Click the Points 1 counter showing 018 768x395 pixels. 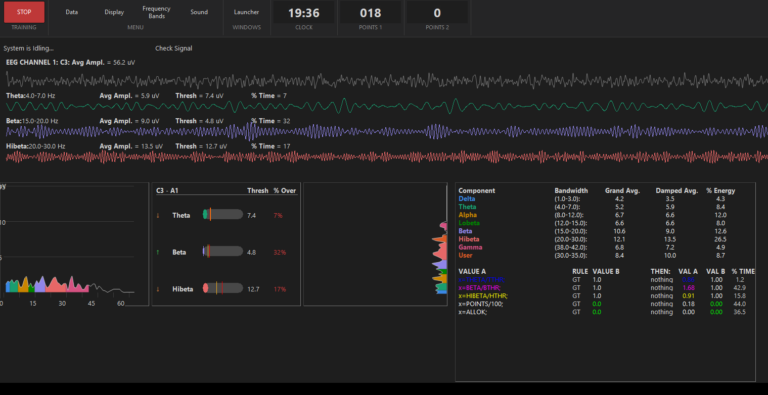[371, 13]
